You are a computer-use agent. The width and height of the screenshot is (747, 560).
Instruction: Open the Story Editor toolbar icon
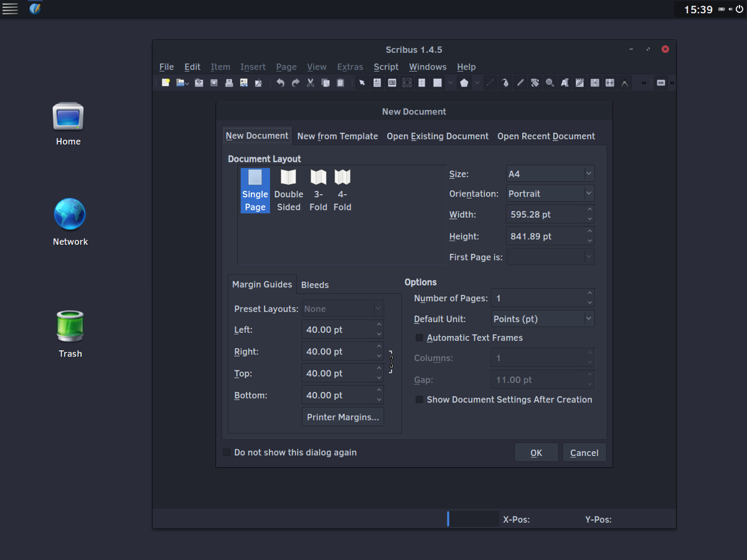coord(580,83)
